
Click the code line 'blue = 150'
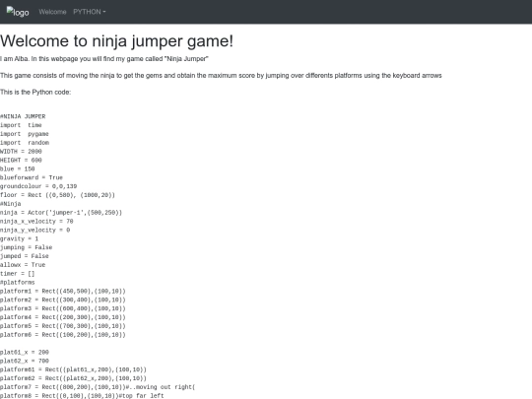18,169
